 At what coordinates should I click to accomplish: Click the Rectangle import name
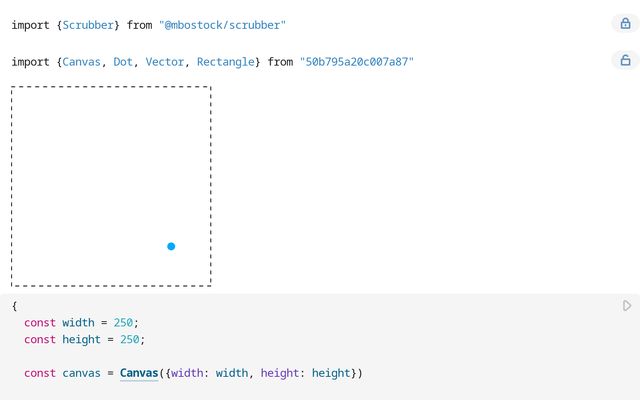click(225, 62)
